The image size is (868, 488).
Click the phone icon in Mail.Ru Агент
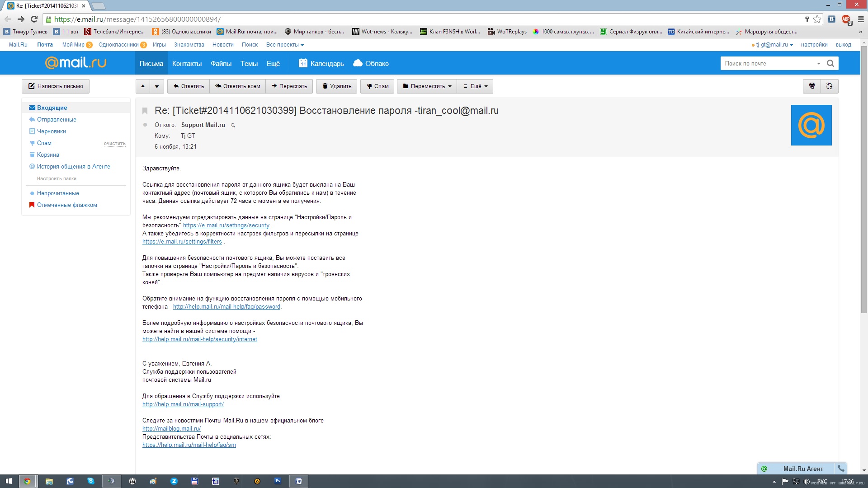pos(841,469)
